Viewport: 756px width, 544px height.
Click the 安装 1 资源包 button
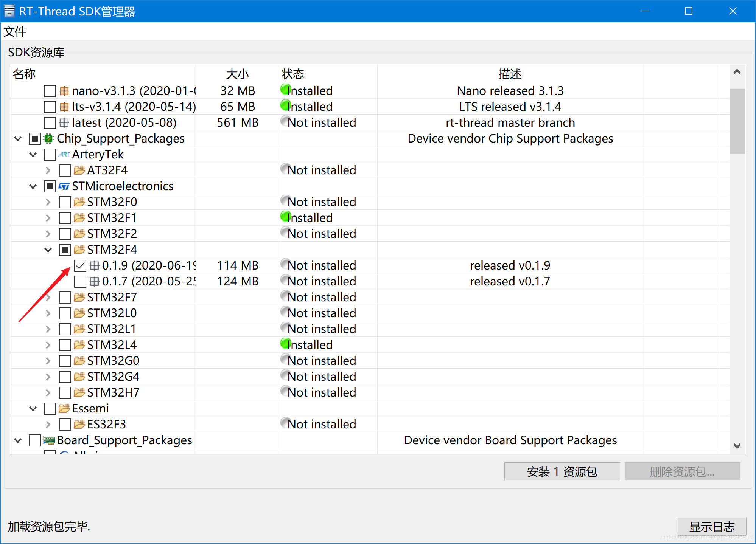pos(562,471)
